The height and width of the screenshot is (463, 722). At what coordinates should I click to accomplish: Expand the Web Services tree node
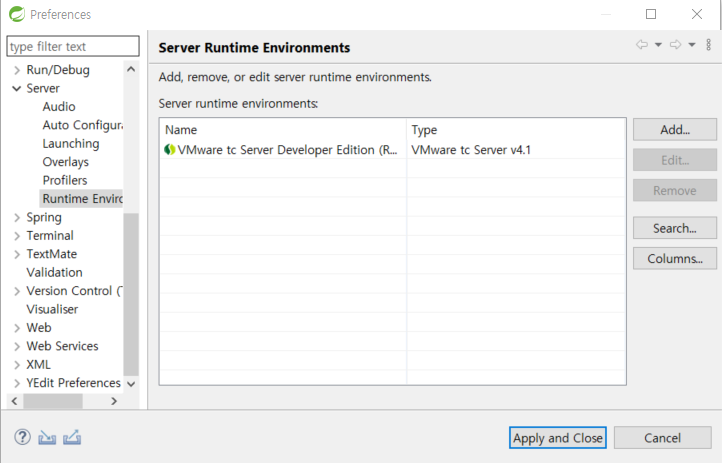pos(17,346)
